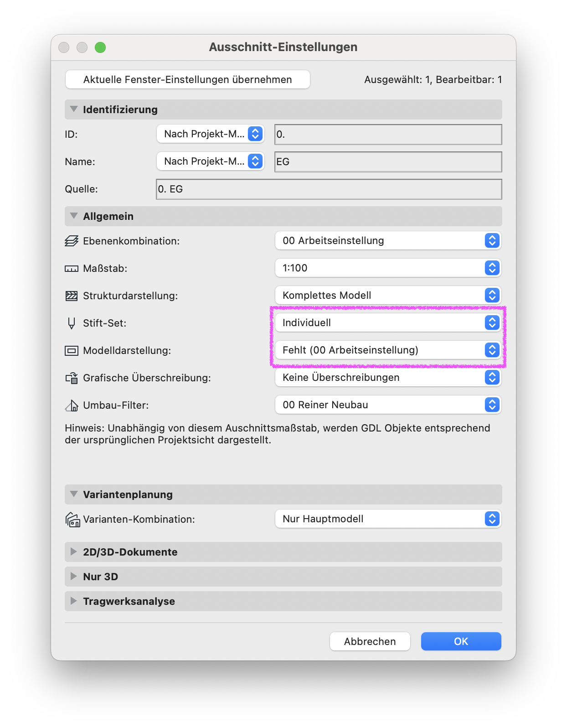Viewport: 567px width, 728px height.
Task: Open the Maßstab 1:100 dropdown
Action: [x=388, y=268]
